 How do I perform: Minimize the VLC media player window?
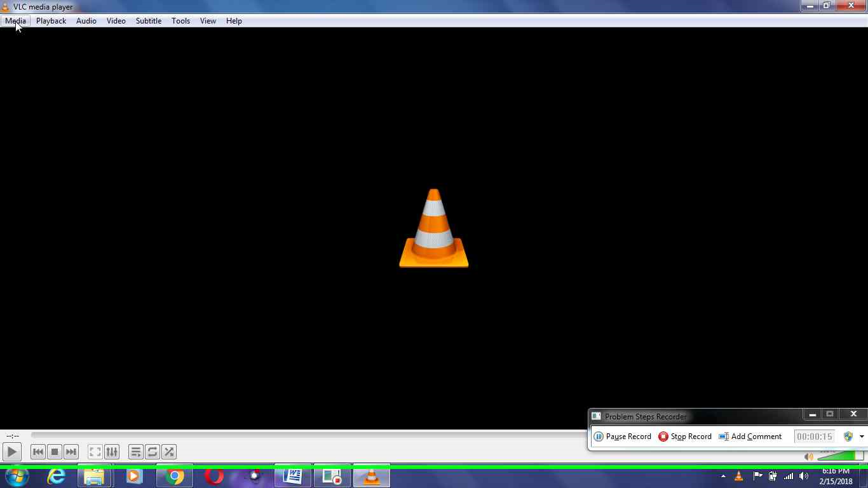[810, 6]
